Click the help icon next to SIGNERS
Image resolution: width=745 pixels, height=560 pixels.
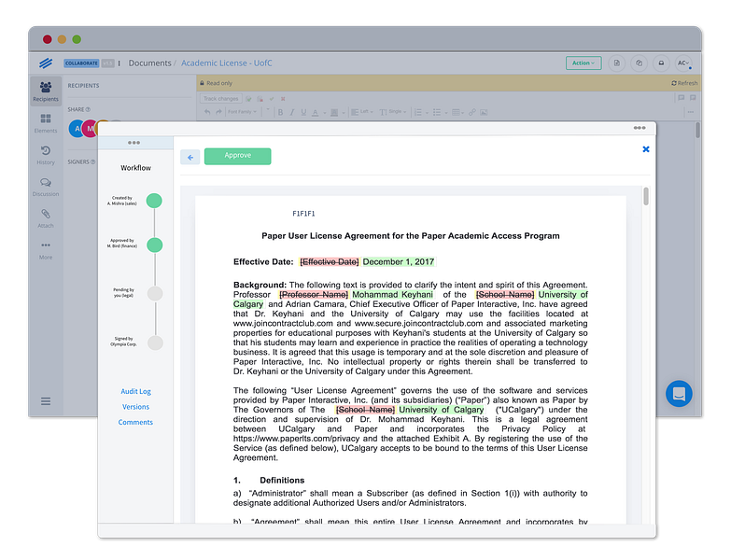(x=92, y=162)
